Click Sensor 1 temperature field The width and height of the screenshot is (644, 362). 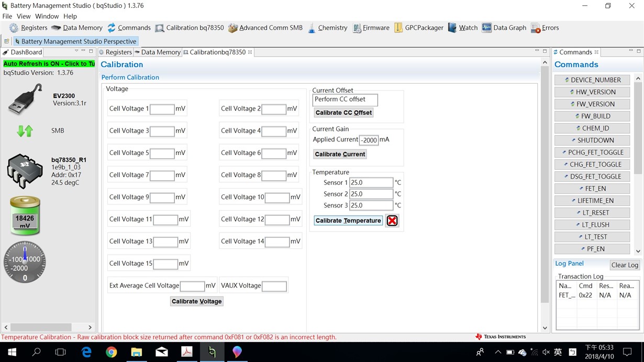pyautogui.click(x=371, y=183)
